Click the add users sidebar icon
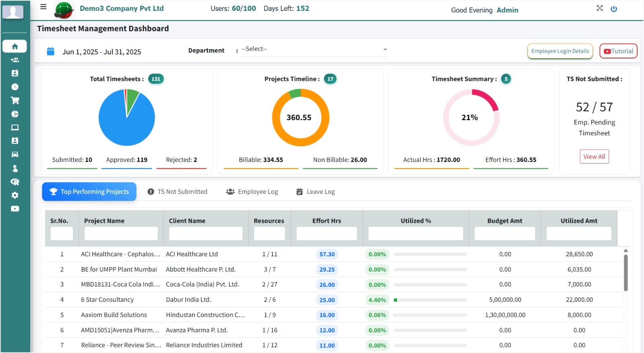The height and width of the screenshot is (353, 644). coord(15,60)
